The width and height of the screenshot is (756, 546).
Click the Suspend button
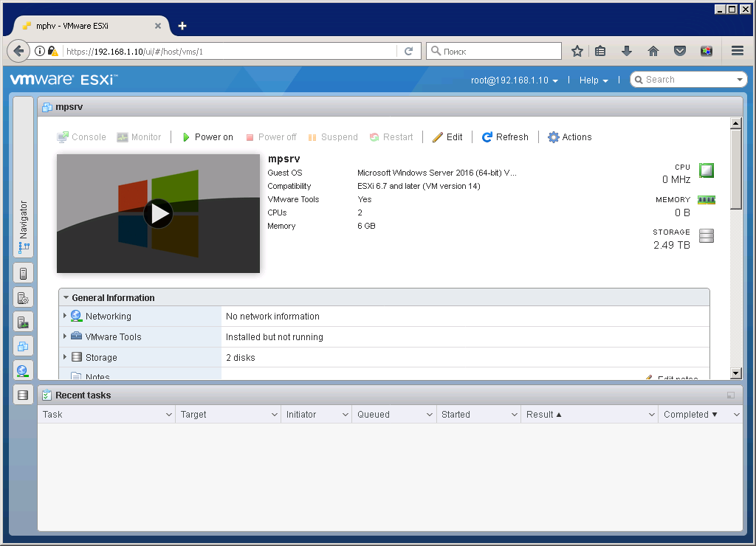pyautogui.click(x=333, y=137)
